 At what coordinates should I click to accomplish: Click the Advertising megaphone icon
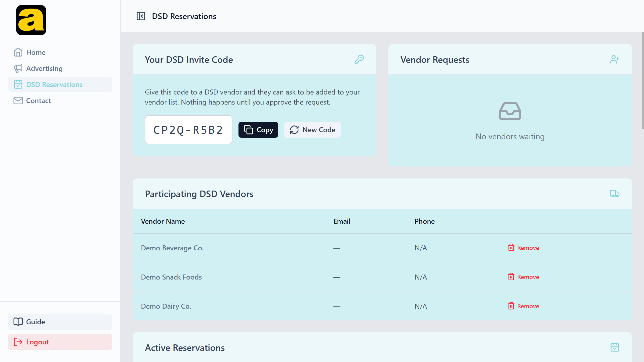tap(18, 68)
